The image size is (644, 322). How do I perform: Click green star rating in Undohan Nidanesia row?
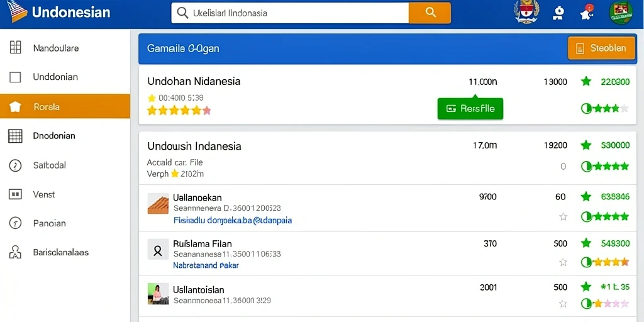click(x=605, y=108)
